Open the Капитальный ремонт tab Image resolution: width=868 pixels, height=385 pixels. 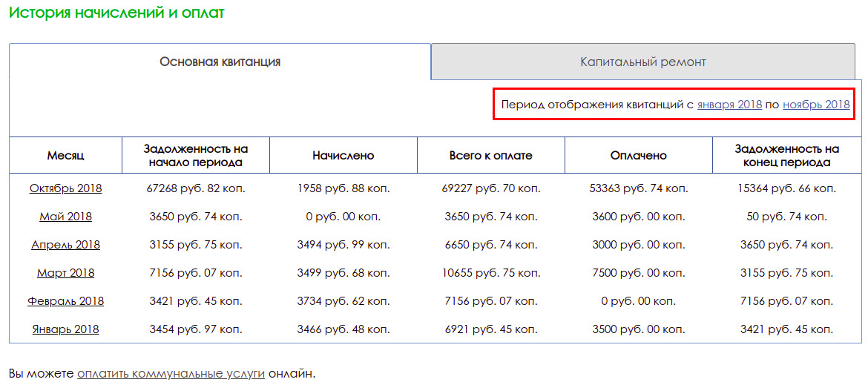click(642, 62)
